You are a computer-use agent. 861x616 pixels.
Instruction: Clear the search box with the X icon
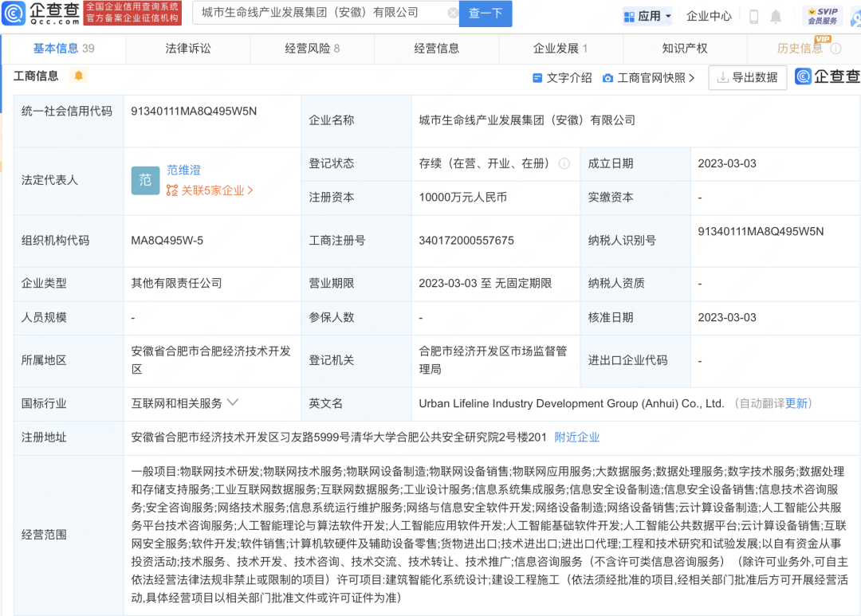coord(453,14)
